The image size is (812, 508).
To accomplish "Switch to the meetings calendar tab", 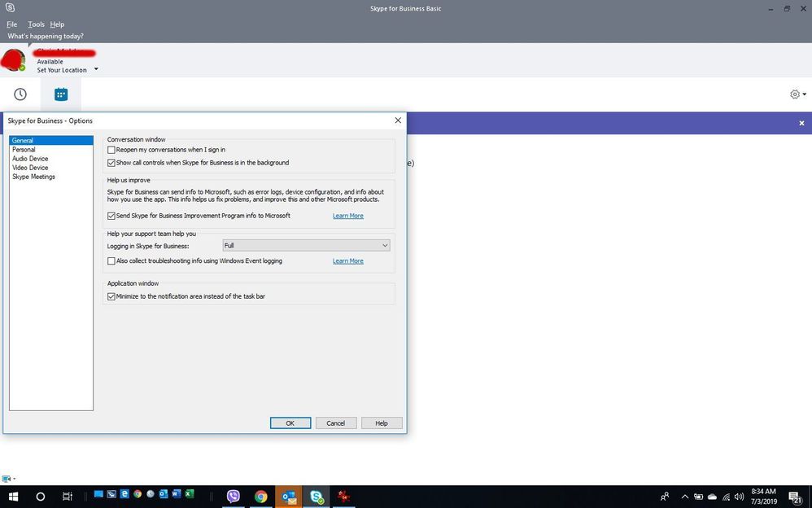I will pyautogui.click(x=61, y=94).
